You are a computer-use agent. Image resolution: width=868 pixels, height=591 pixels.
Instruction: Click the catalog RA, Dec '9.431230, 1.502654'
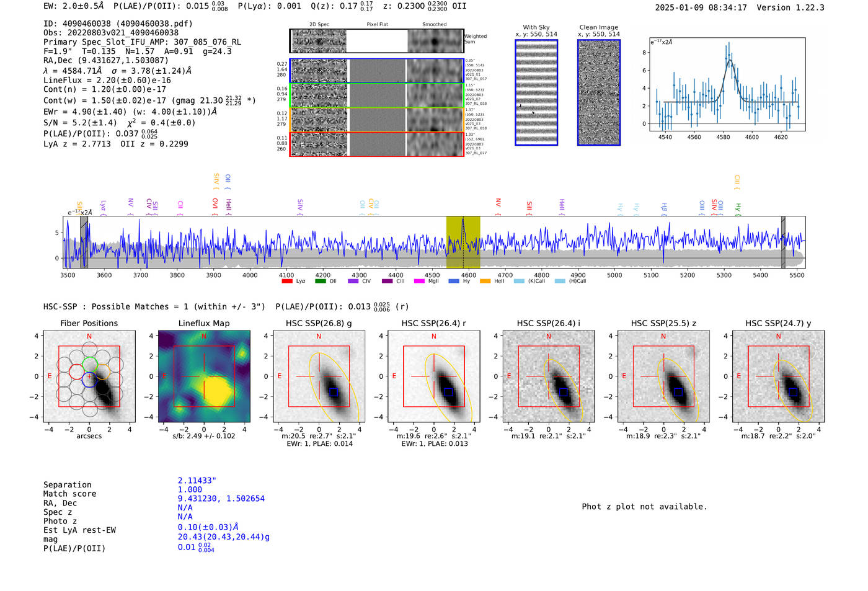[221, 499]
